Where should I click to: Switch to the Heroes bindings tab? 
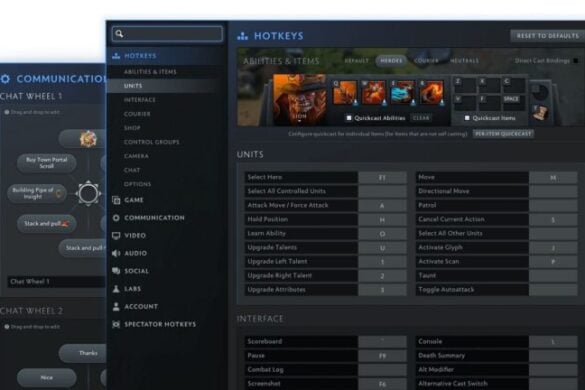391,60
